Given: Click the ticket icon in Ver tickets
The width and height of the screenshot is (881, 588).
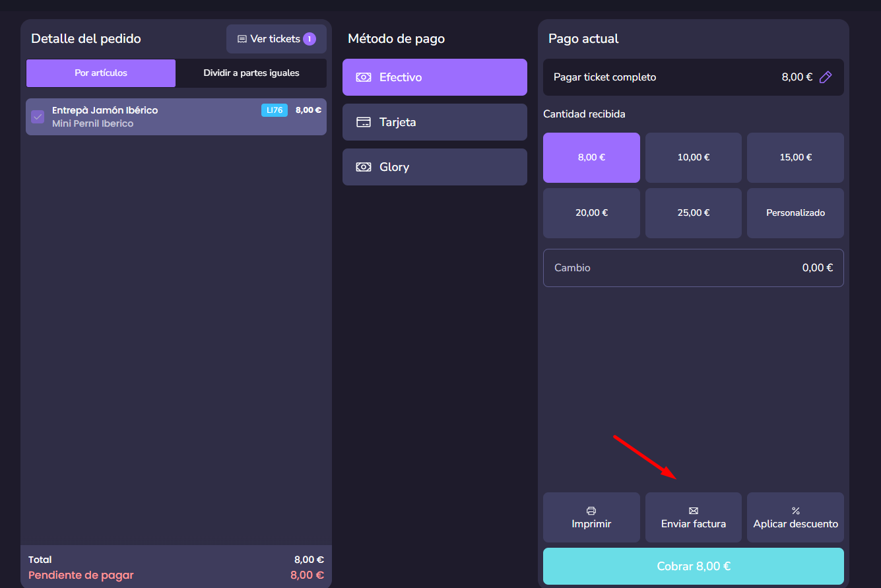Looking at the screenshot, I should tap(242, 39).
